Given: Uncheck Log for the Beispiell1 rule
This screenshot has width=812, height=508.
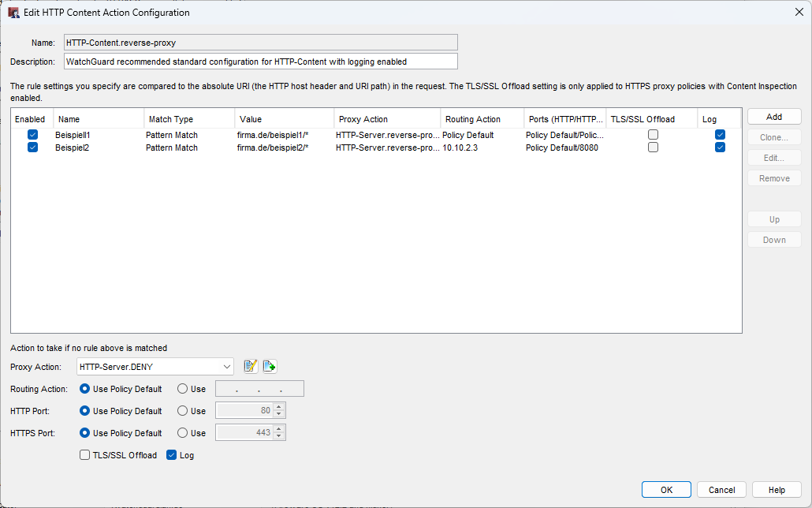Looking at the screenshot, I should [x=720, y=135].
